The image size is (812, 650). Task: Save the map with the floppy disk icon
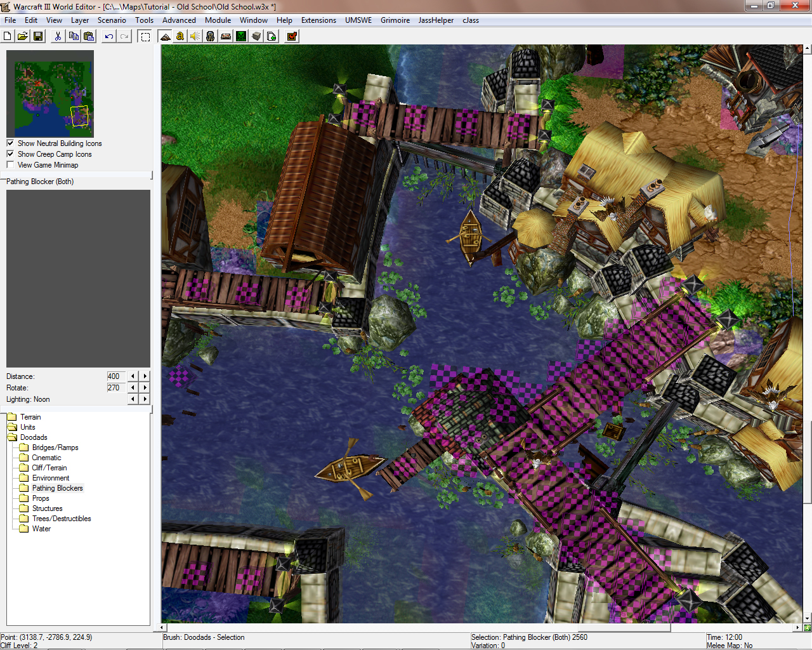coord(38,36)
